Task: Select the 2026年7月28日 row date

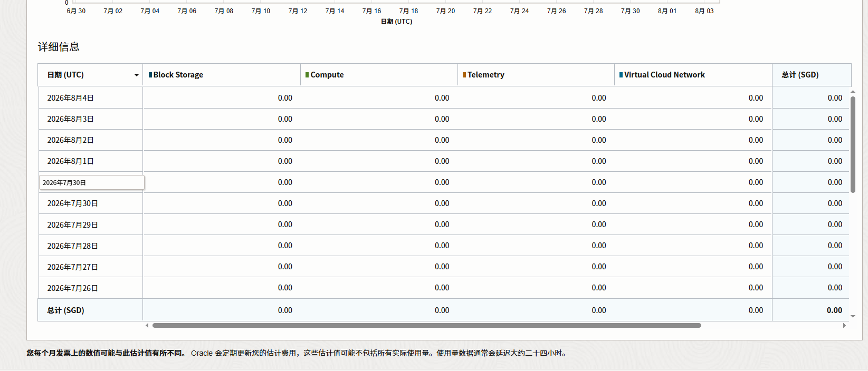Action: coord(73,246)
